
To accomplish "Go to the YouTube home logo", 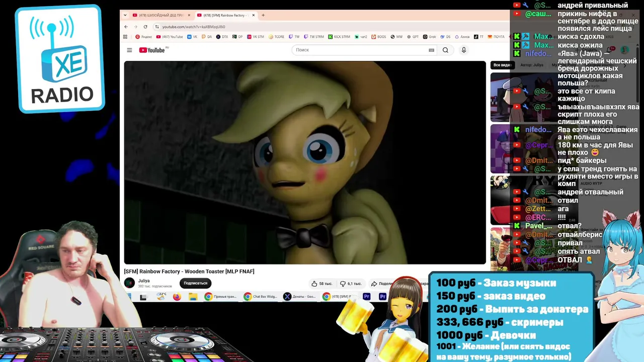I will (152, 50).
